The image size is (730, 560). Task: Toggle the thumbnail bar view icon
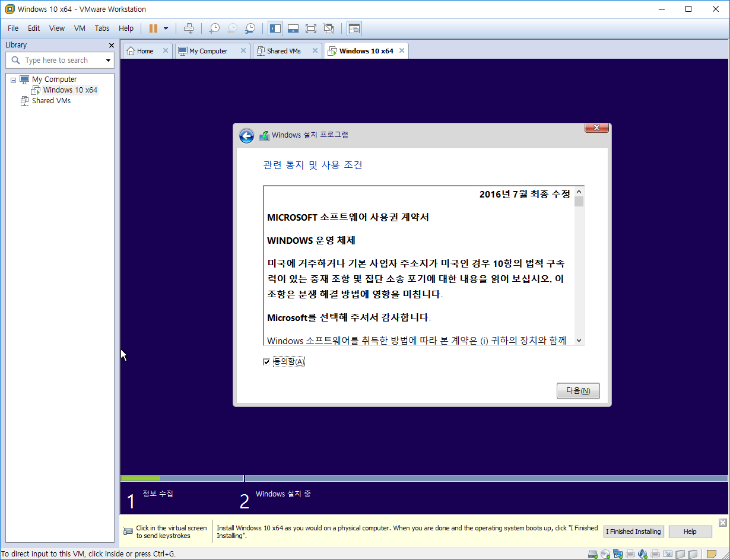coord(293,28)
